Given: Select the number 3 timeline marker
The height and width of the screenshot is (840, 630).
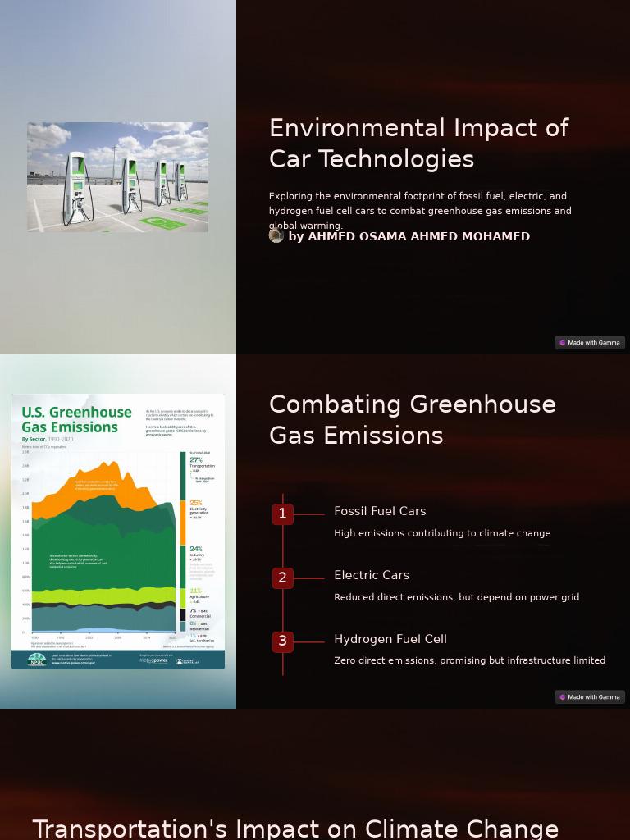Looking at the screenshot, I should pyautogui.click(x=283, y=641).
